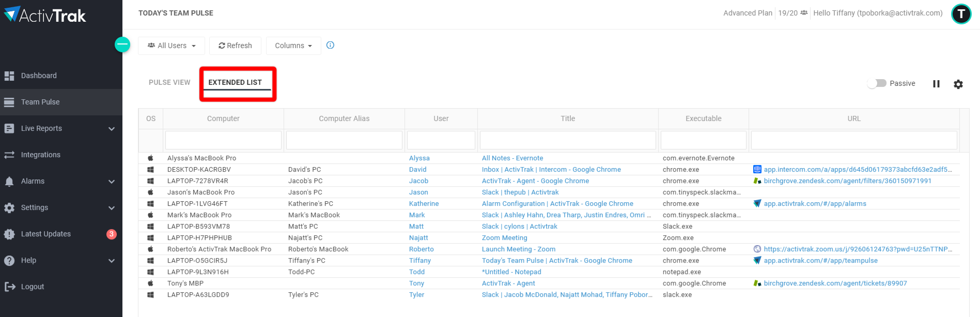Click the notepad.exe executable cell
The height and width of the screenshot is (317, 980).
click(x=681, y=272)
